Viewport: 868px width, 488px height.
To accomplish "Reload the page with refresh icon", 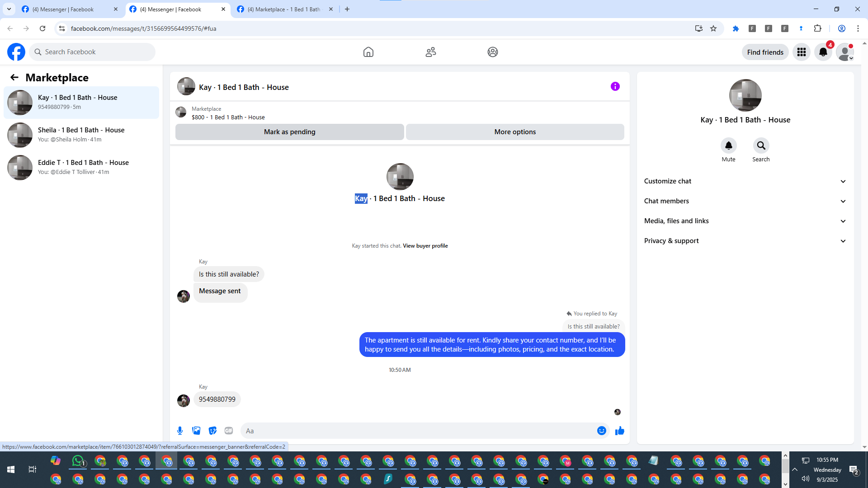I will pyautogui.click(x=42, y=28).
